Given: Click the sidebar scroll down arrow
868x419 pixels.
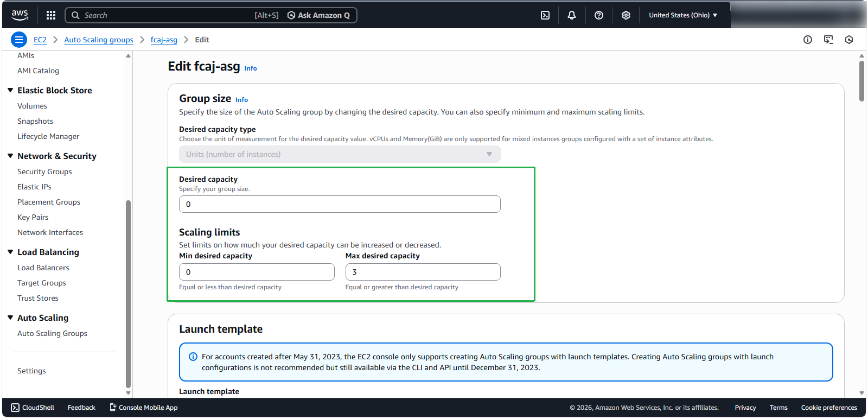Looking at the screenshot, I should (x=128, y=393).
